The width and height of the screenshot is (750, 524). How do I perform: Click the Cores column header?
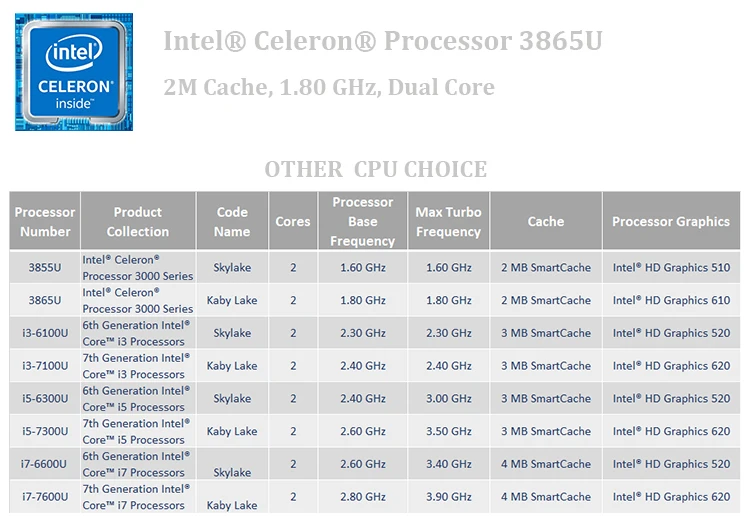coord(293,221)
